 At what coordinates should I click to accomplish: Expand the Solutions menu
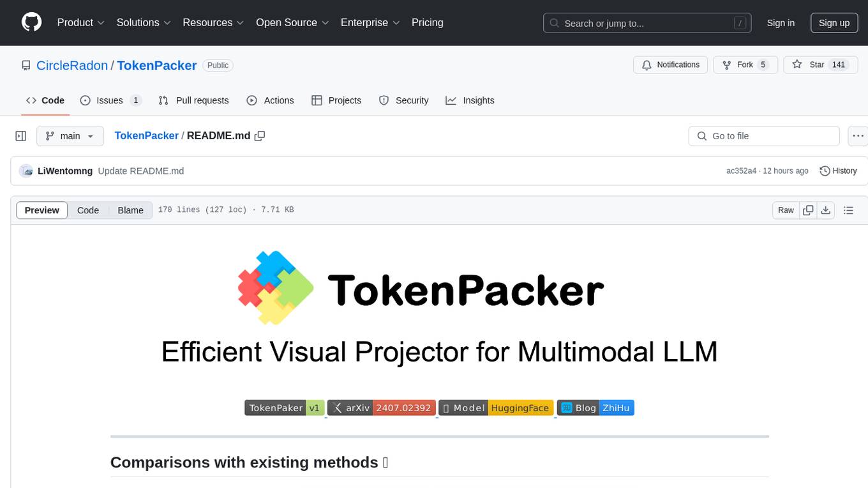click(144, 22)
